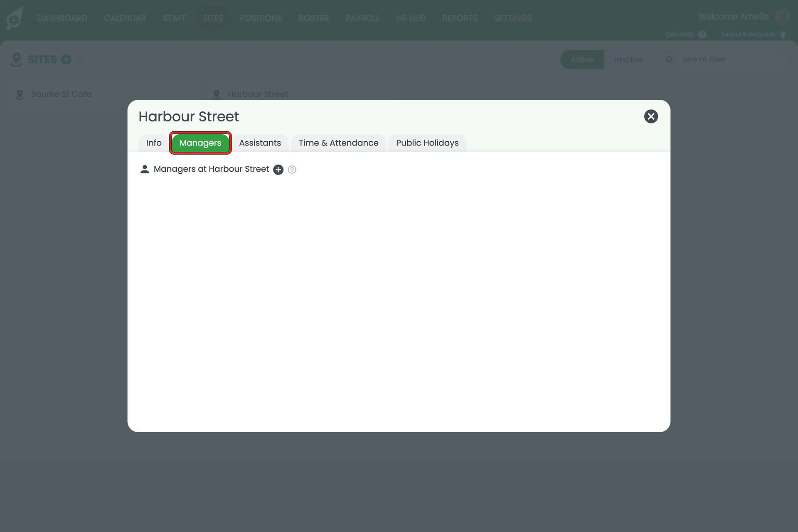Screen dimensions: 798x532
Task: Click the Feature Request lightbulb icon
Action: [x=783, y=34]
